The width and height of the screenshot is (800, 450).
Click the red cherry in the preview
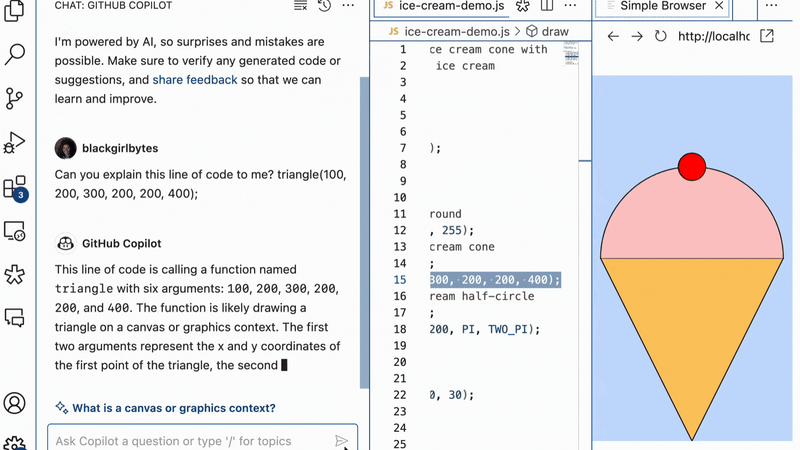tap(692, 167)
